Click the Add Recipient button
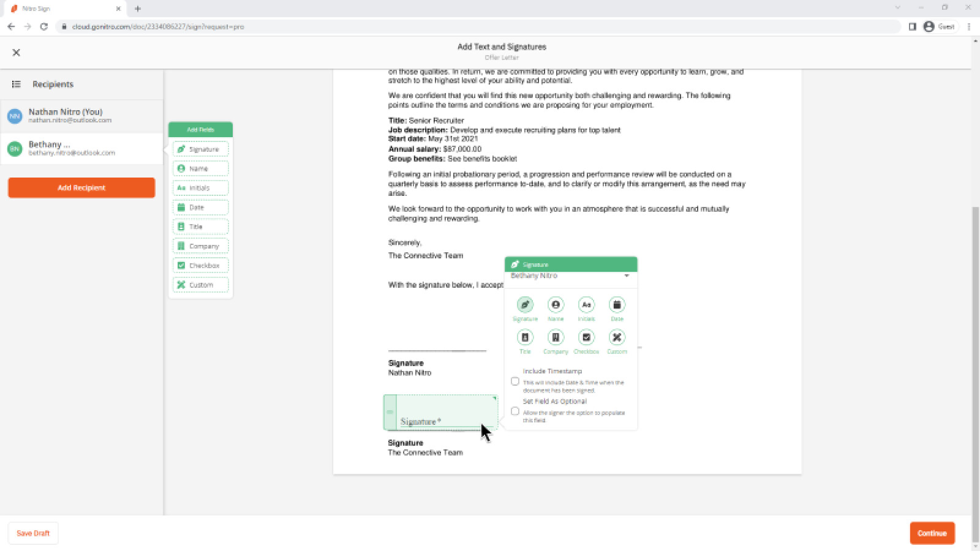Screen dimensions: 980x551 pyautogui.click(x=81, y=187)
